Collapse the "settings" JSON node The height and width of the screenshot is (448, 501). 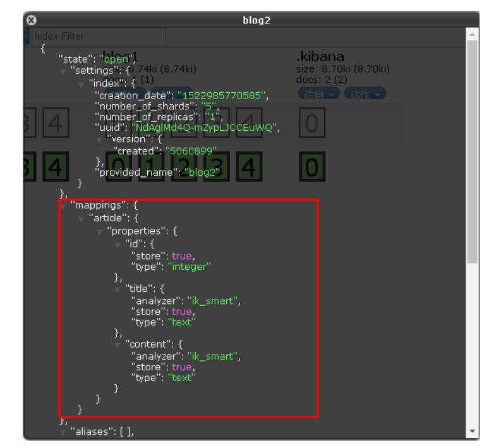click(x=63, y=72)
